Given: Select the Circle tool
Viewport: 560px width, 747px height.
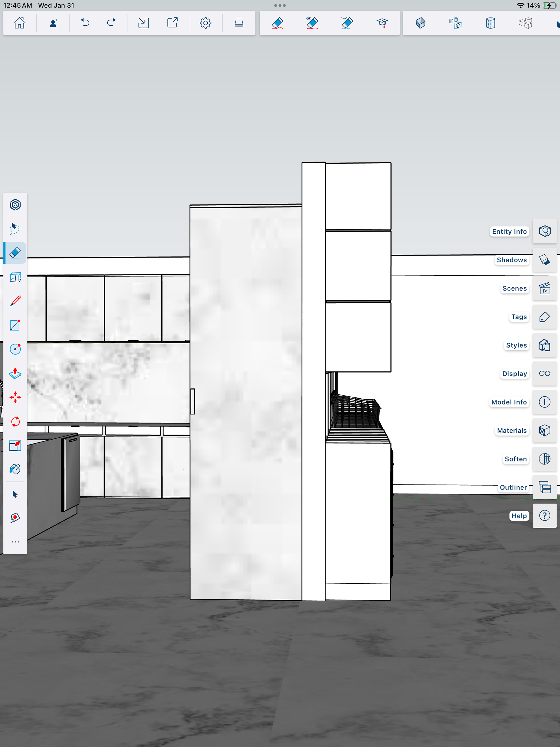Looking at the screenshot, I should [x=15, y=349].
